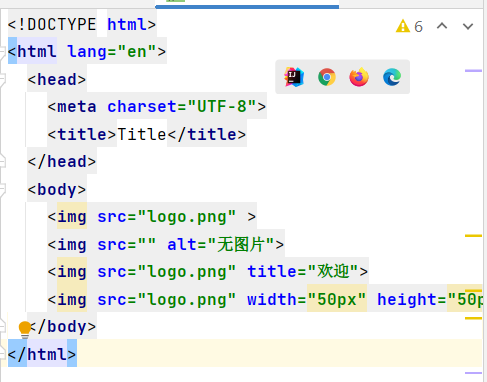Open page in Chrome browser
The image size is (487, 382).
pyautogui.click(x=327, y=77)
